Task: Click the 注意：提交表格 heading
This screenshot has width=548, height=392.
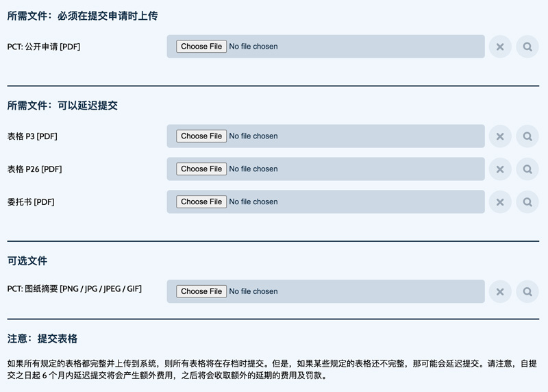Action: coord(42,339)
